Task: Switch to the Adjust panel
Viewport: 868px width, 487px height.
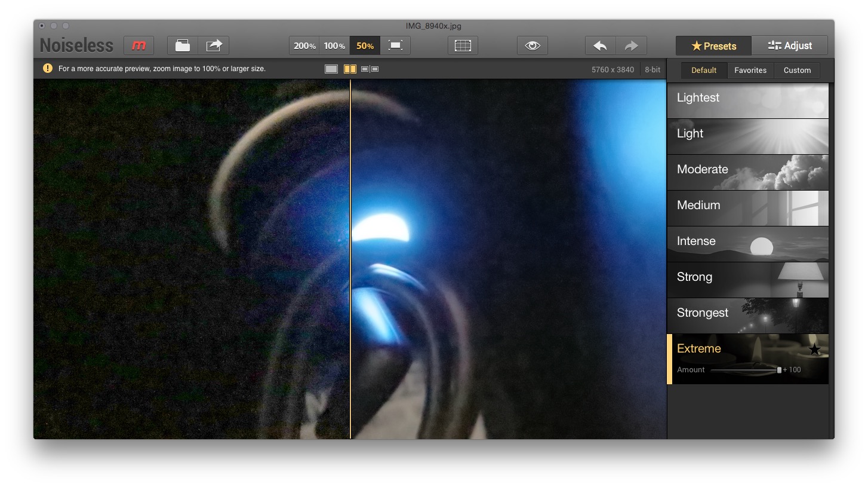Action: coord(789,45)
